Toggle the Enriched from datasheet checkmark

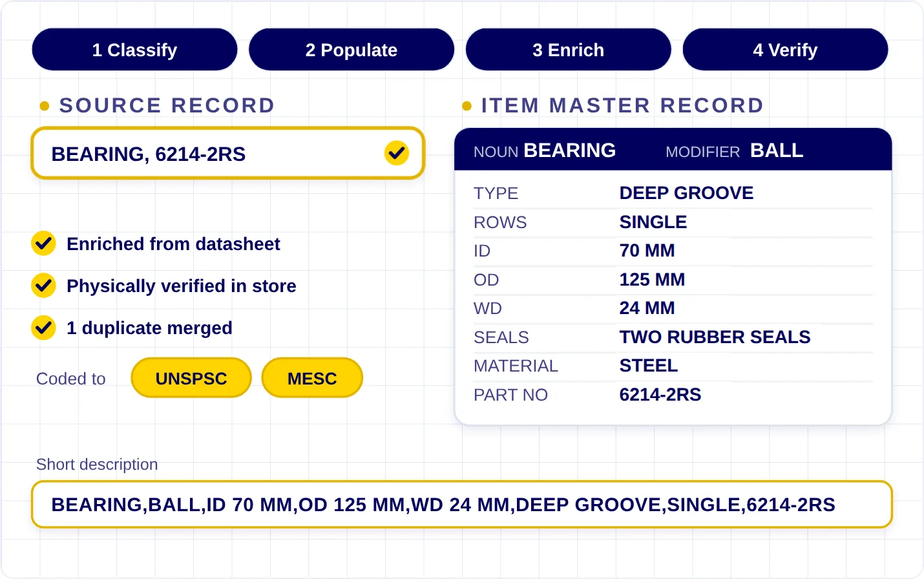click(43, 244)
